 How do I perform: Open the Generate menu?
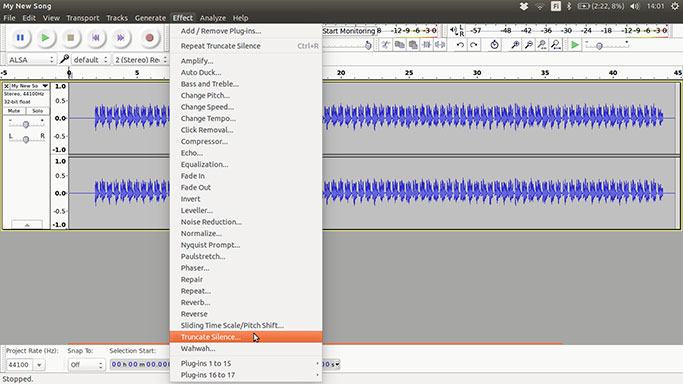click(x=150, y=18)
